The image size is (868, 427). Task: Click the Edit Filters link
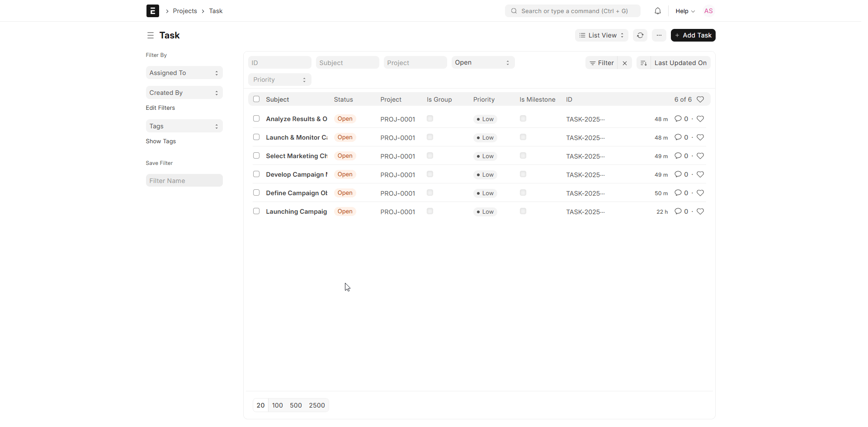click(160, 108)
